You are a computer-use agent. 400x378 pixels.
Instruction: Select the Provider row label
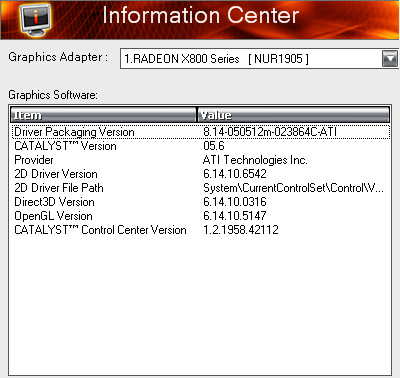pyautogui.click(x=34, y=160)
